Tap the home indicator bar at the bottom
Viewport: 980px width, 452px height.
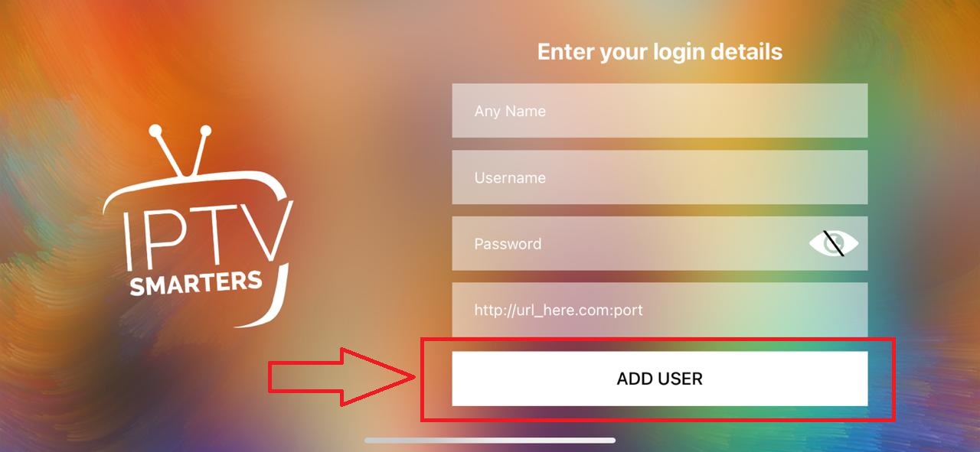[490, 441]
